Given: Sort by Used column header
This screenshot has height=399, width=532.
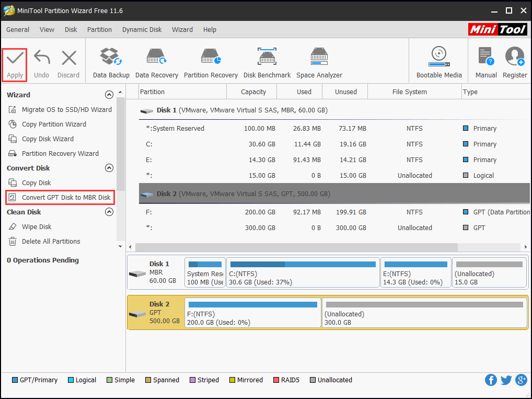Looking at the screenshot, I should point(299,92).
